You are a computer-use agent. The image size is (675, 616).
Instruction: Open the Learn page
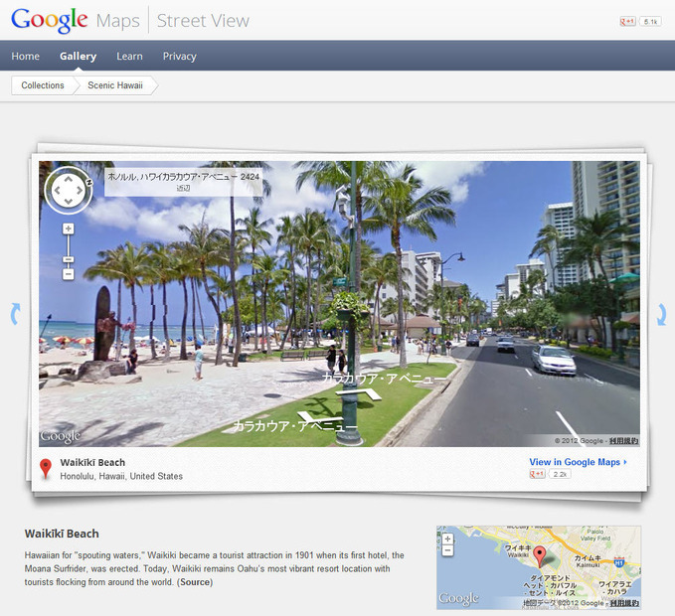click(x=129, y=56)
